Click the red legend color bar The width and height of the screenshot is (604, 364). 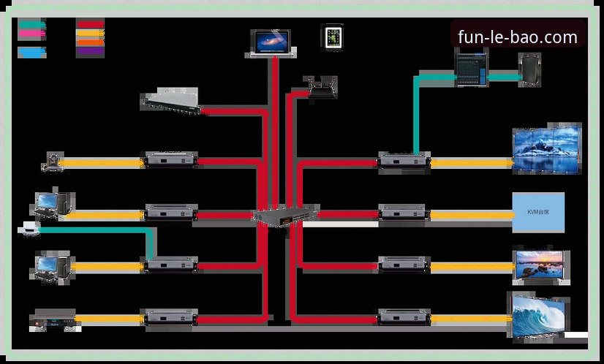91,25
